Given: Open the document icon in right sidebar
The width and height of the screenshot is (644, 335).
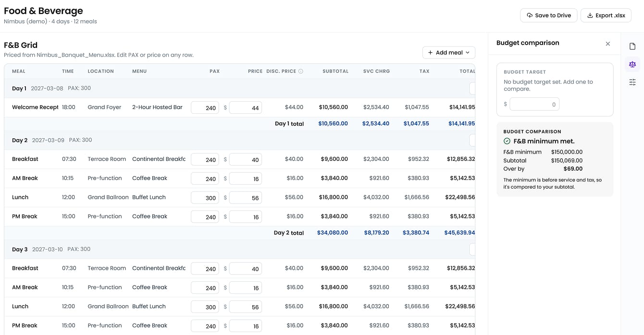Looking at the screenshot, I should (632, 47).
